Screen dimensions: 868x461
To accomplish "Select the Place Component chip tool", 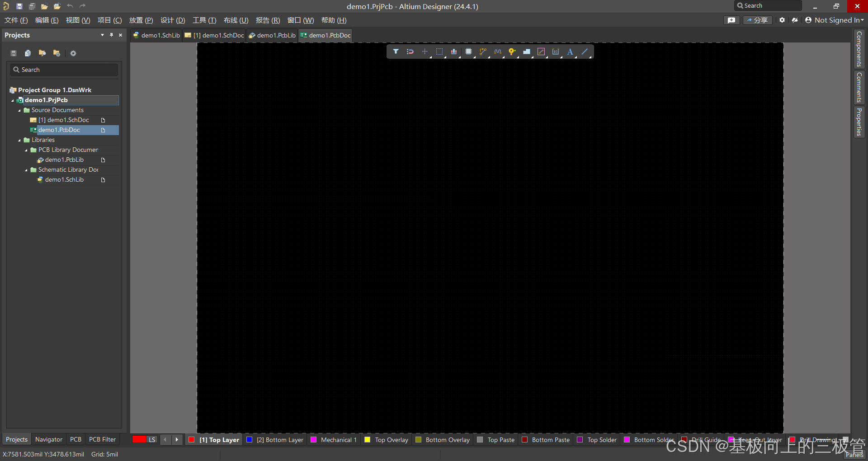I will pos(468,52).
